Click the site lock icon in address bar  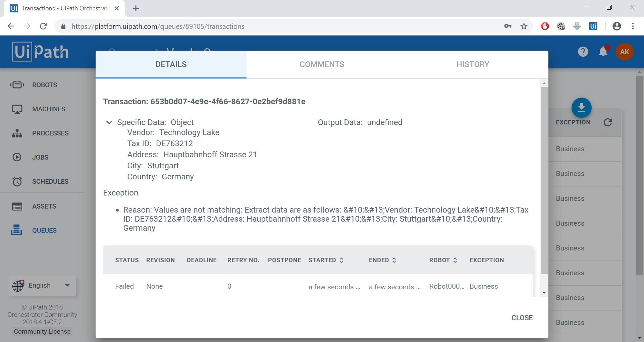click(63, 26)
